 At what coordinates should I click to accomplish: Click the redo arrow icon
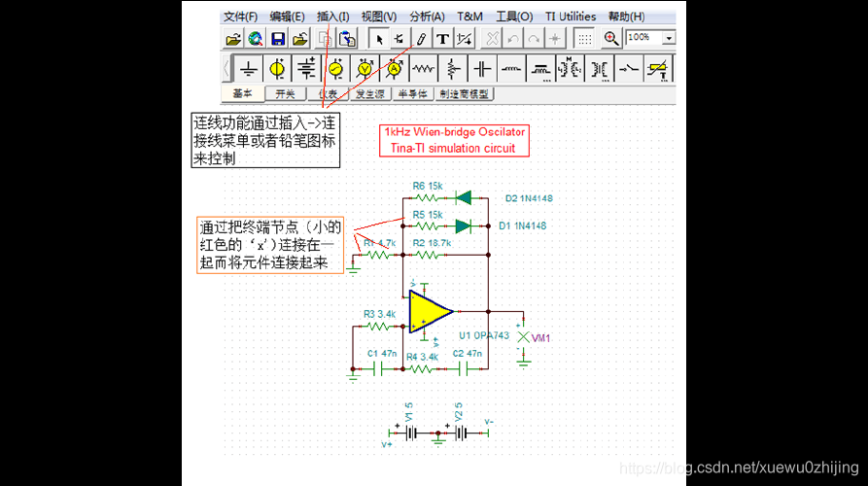534,39
